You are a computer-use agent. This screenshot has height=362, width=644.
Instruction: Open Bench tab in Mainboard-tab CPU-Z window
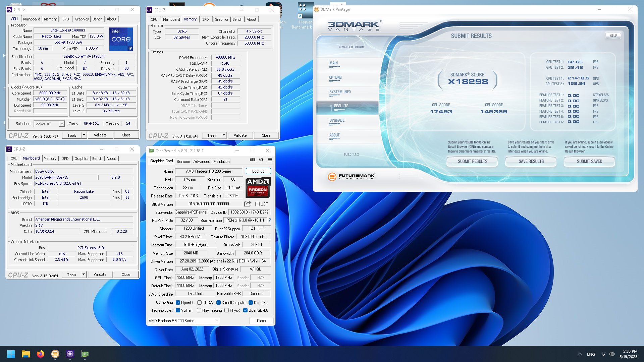[97, 159]
